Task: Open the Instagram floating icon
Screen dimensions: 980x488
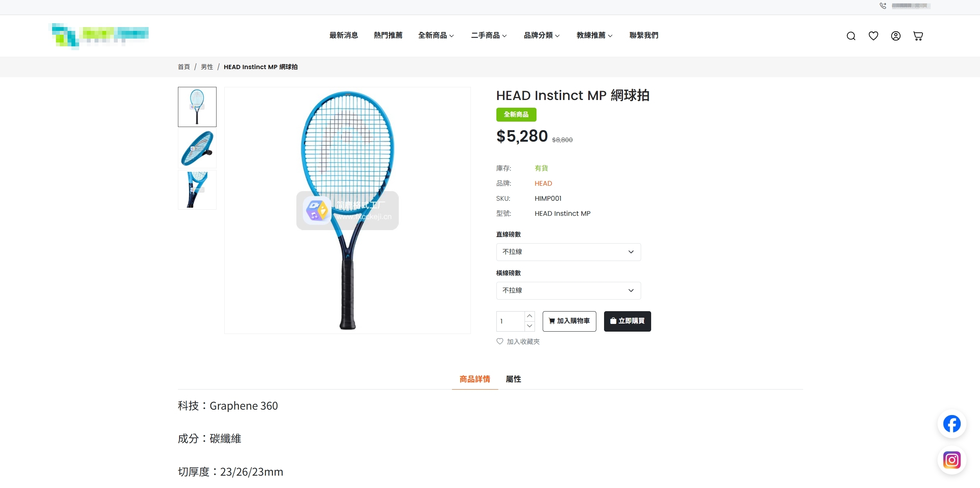Action: [952, 460]
